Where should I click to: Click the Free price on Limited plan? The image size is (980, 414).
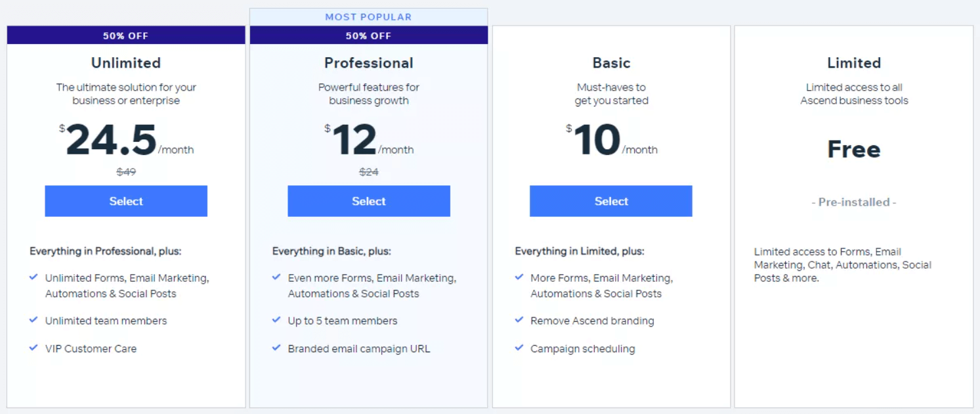(853, 149)
